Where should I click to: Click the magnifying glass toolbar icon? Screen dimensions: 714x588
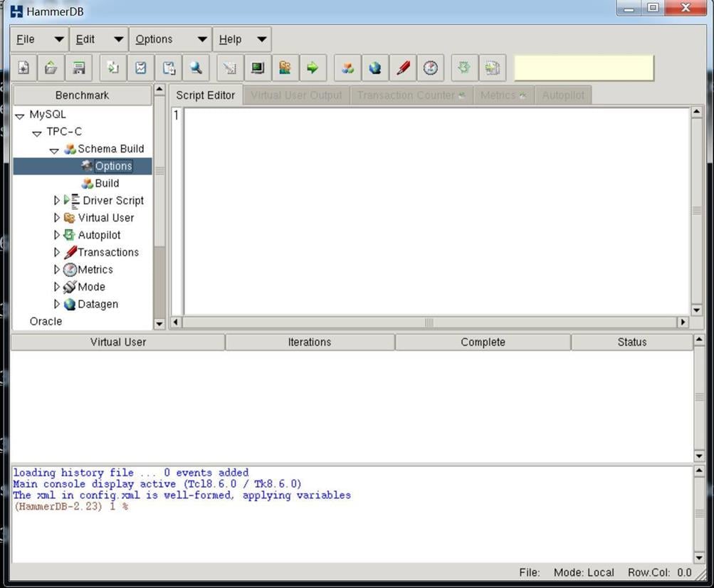195,68
